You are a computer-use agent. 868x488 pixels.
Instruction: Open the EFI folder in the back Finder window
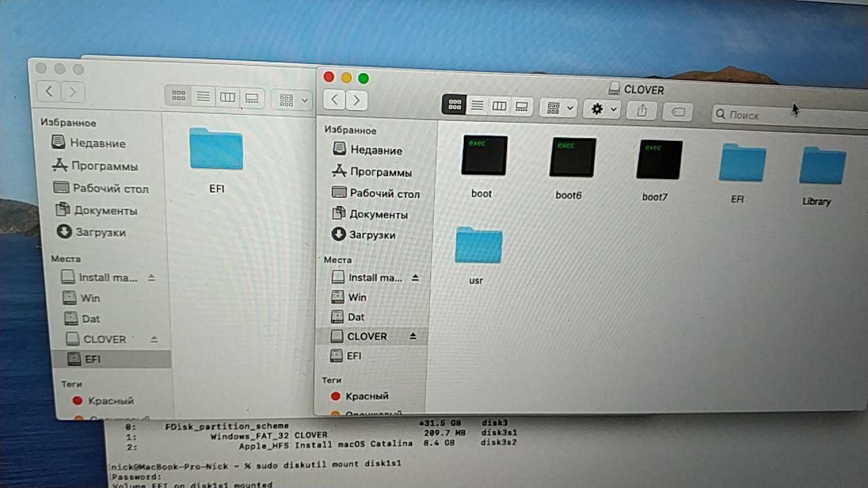tap(216, 148)
